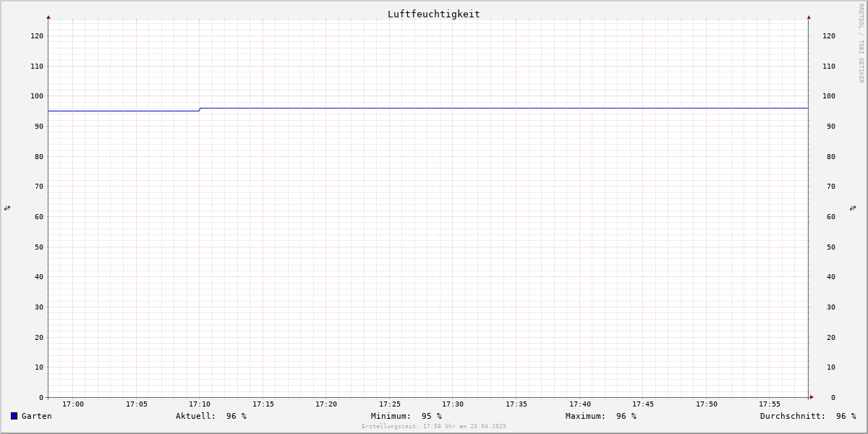Click the 100 label on the left axis

37,96
